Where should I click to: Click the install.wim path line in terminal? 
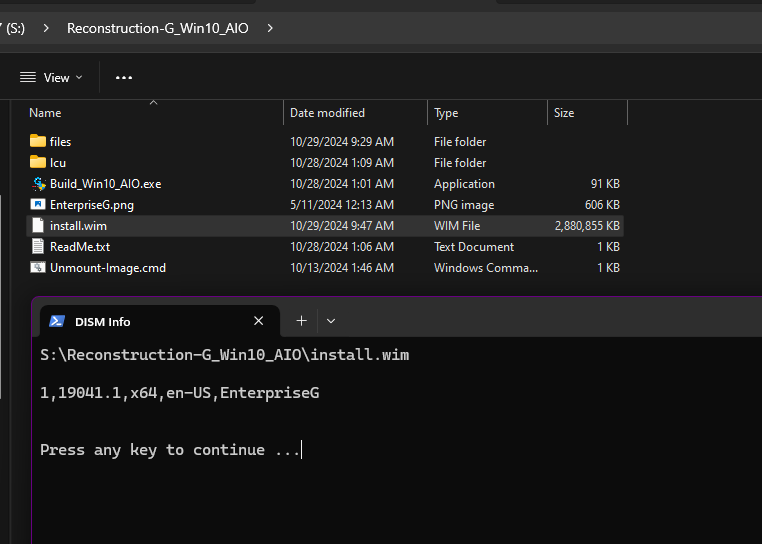[x=225, y=355]
